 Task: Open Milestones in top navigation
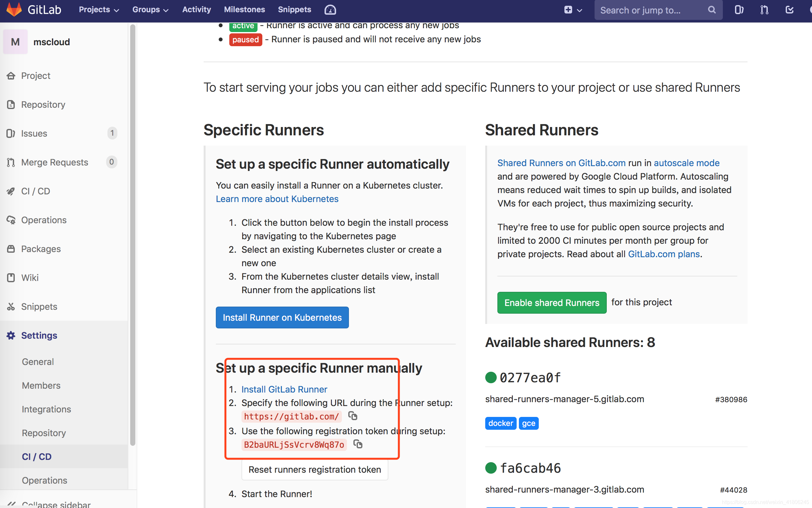(x=244, y=9)
